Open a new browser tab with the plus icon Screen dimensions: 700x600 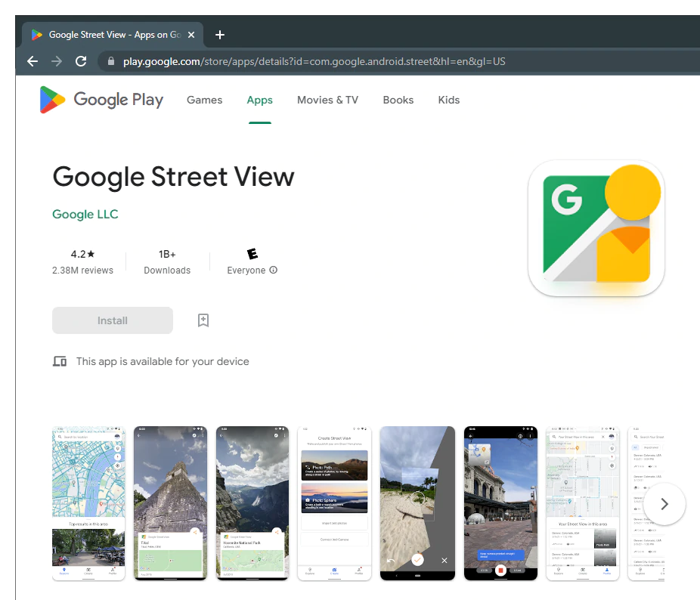(x=220, y=34)
